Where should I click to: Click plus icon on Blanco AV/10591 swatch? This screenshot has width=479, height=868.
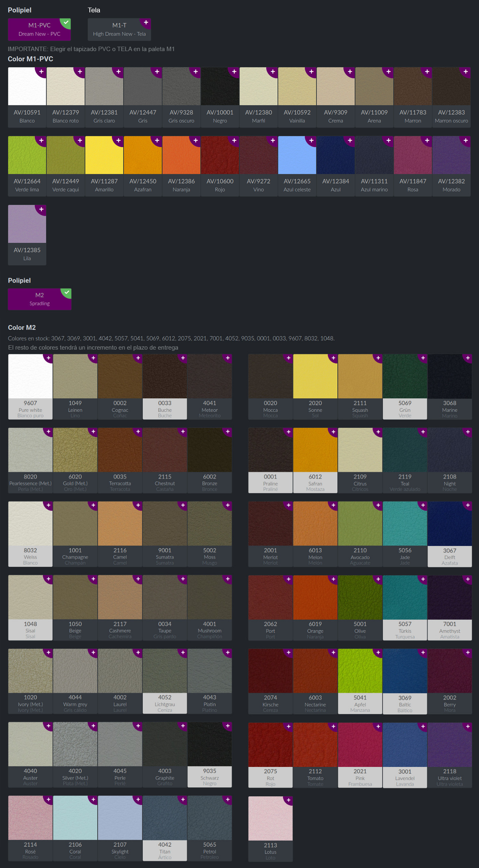point(42,72)
